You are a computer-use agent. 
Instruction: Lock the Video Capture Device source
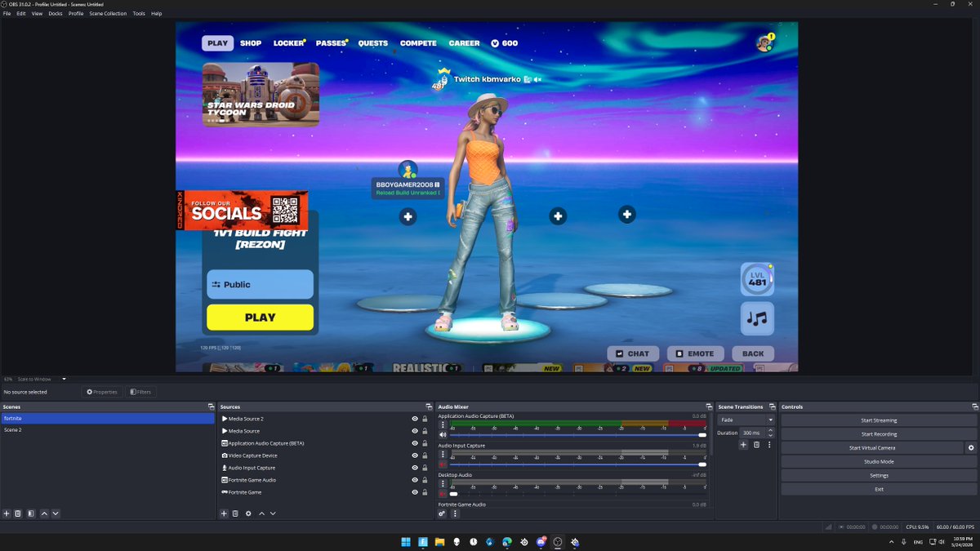click(425, 455)
